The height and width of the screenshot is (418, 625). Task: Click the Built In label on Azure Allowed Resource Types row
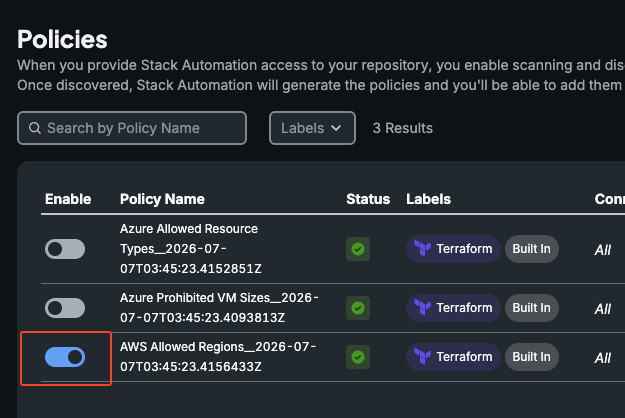532,249
